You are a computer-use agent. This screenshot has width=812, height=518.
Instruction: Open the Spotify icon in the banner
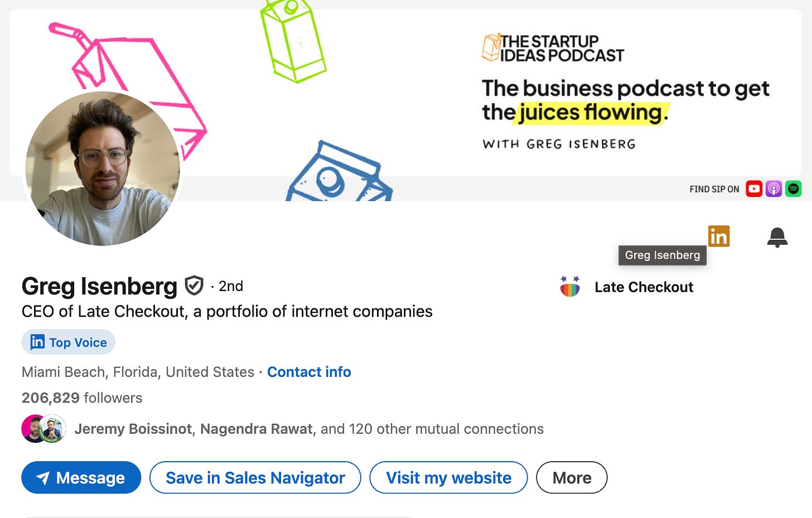pyautogui.click(x=793, y=188)
